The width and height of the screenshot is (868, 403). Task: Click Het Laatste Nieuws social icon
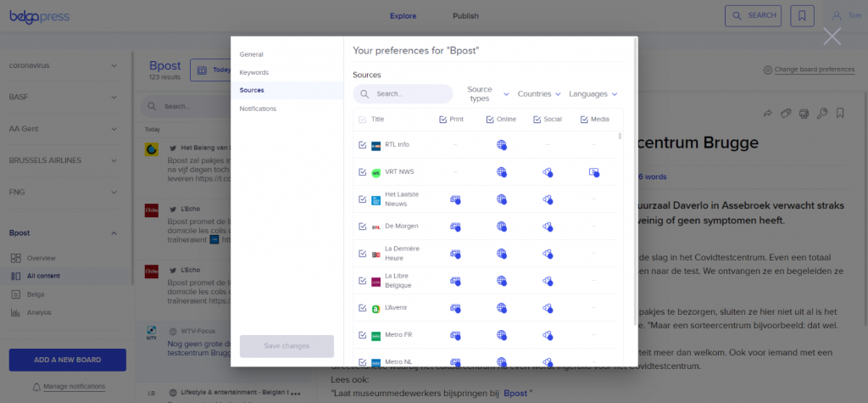pyautogui.click(x=548, y=199)
